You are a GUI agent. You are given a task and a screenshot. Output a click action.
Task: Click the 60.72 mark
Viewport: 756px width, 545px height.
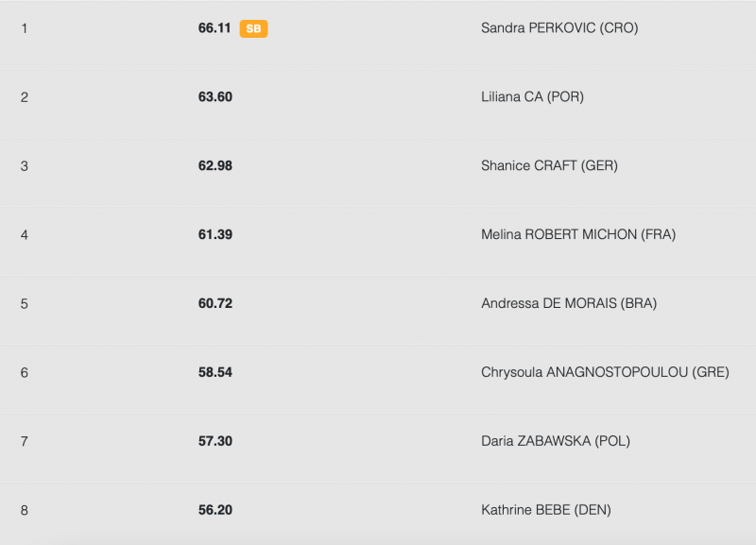pos(215,304)
